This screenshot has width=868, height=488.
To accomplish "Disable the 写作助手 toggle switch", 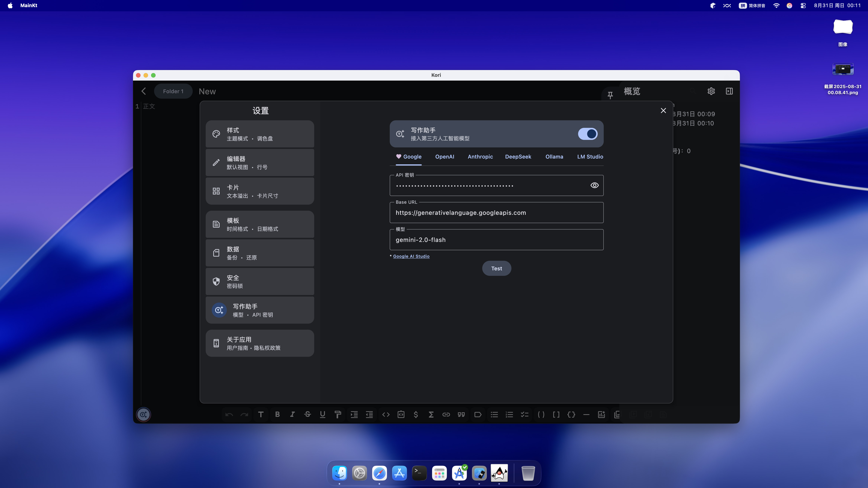I will (587, 134).
